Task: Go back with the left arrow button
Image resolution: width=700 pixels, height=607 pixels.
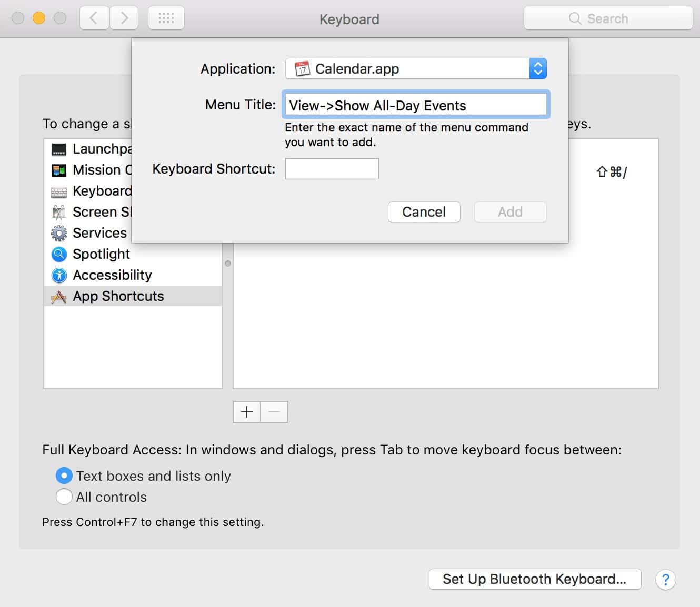Action: pos(94,18)
